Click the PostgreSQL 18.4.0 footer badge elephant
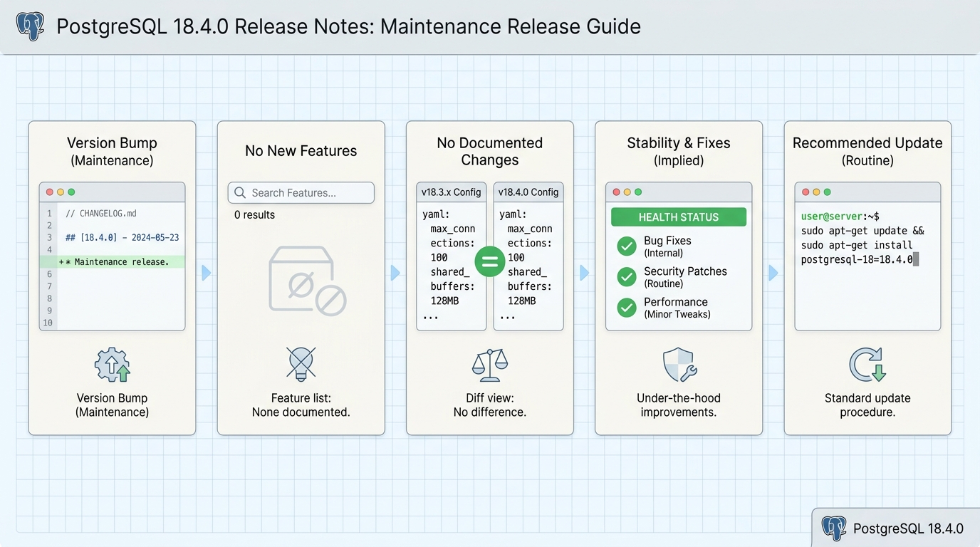Image resolution: width=980 pixels, height=547 pixels. (834, 528)
